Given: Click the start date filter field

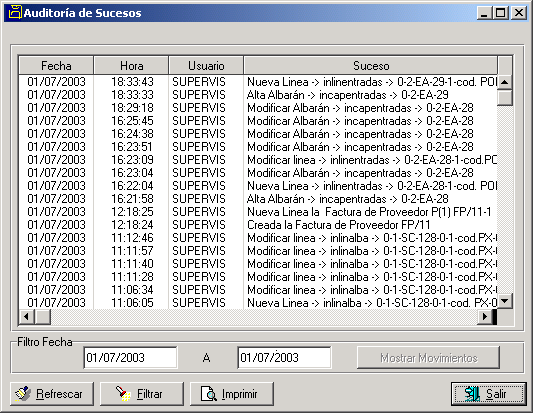Looking at the screenshot, I should coord(131,358).
